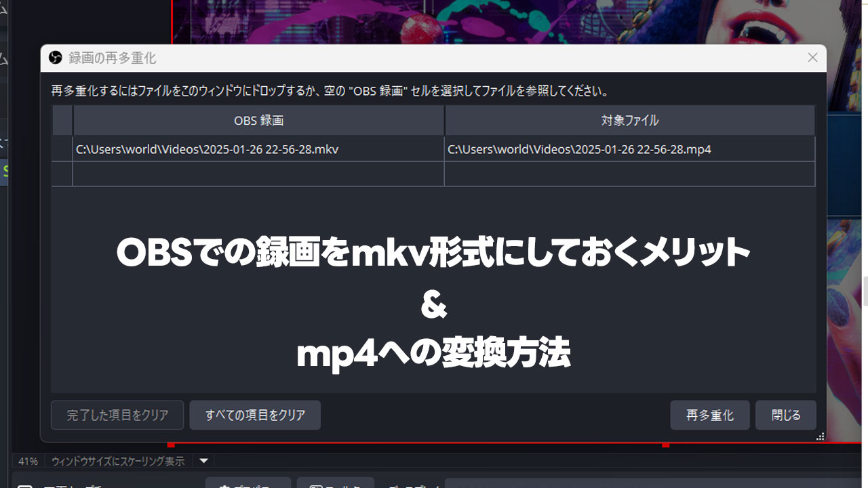Click the resize grip of the remux dialog

(x=821, y=436)
